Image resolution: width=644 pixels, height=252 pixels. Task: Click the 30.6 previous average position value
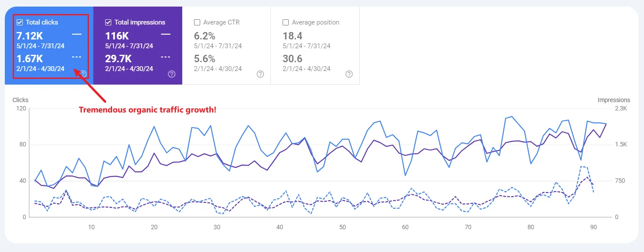click(293, 59)
